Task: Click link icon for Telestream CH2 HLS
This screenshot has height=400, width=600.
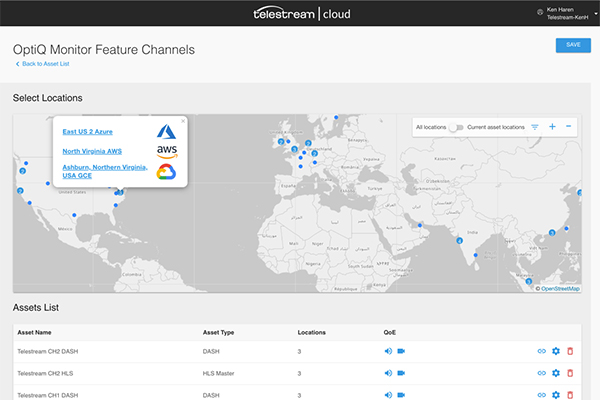Action: coord(541,373)
